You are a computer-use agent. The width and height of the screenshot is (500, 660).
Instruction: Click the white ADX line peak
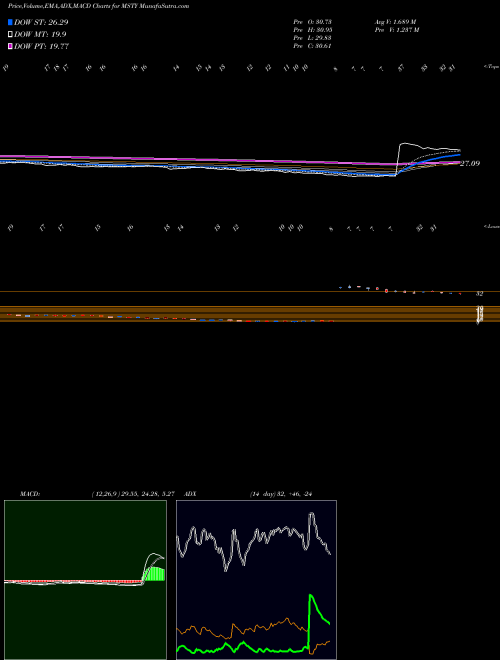tap(311, 514)
